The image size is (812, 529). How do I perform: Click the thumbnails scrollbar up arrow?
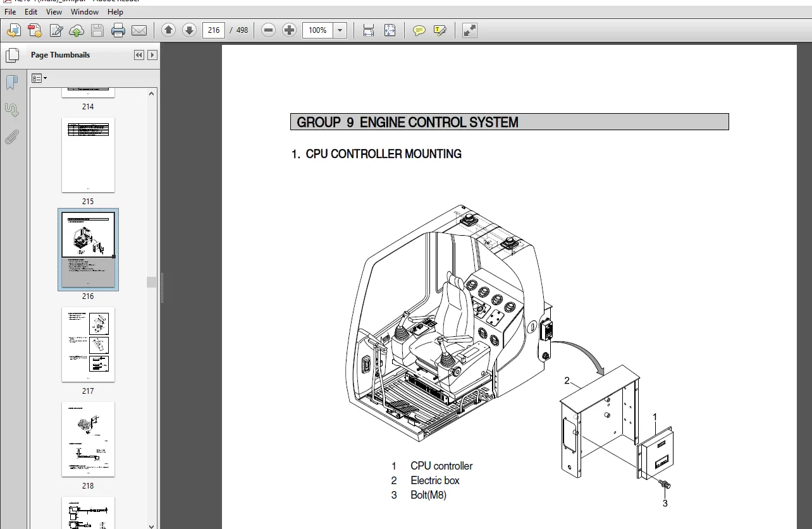pos(152,94)
